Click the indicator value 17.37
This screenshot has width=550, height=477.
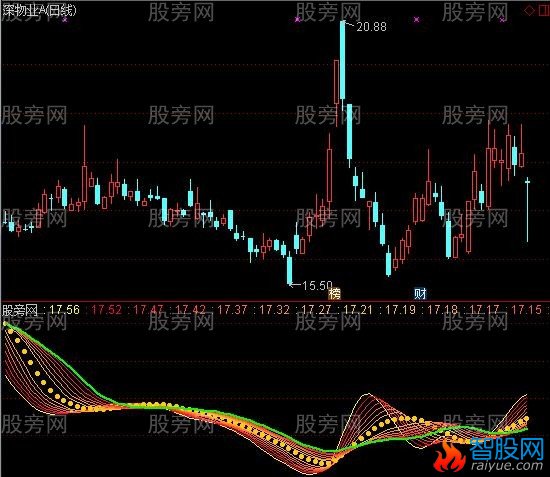232,310
